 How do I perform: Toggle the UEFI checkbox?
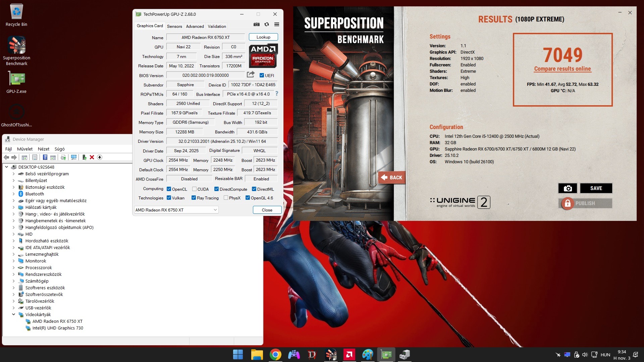(x=262, y=75)
